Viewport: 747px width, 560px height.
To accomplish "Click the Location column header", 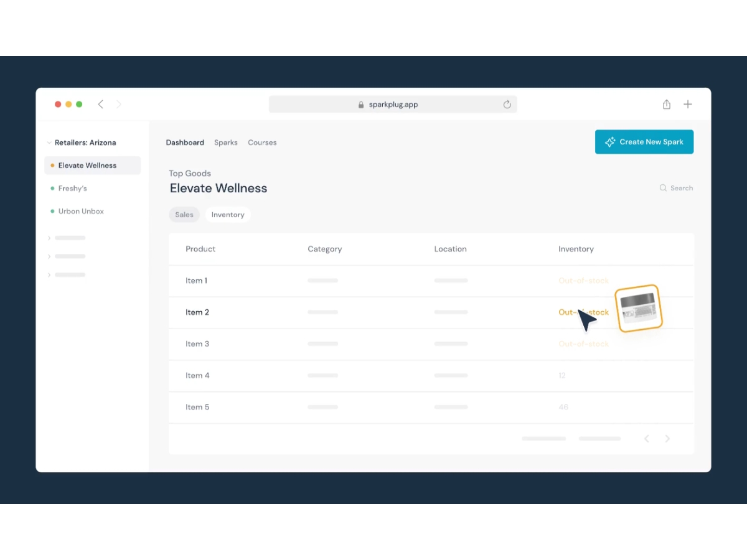I will pyautogui.click(x=451, y=249).
